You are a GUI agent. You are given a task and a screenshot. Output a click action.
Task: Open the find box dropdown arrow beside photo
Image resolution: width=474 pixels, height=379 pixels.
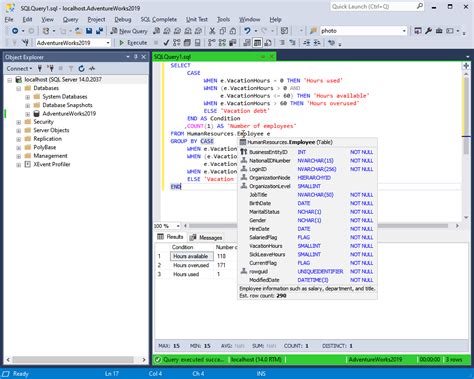pyautogui.click(x=404, y=31)
